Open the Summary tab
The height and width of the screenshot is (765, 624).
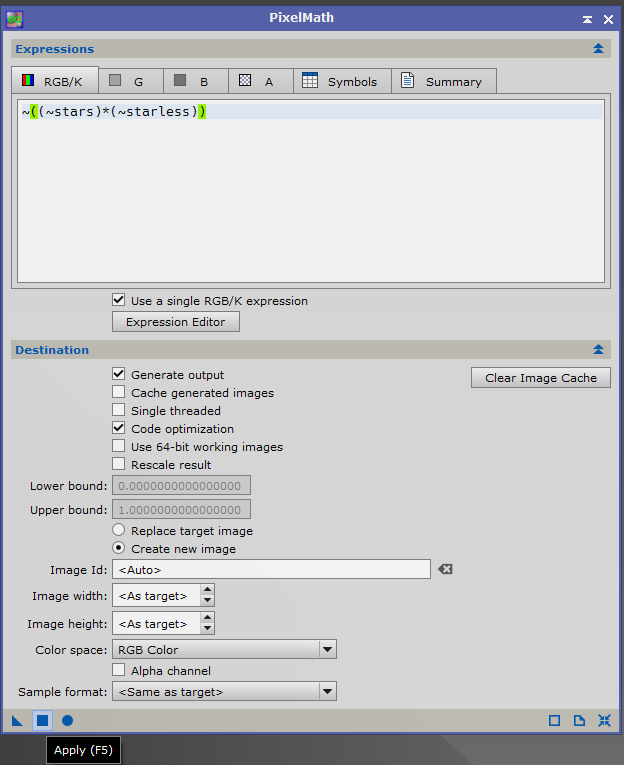click(444, 81)
